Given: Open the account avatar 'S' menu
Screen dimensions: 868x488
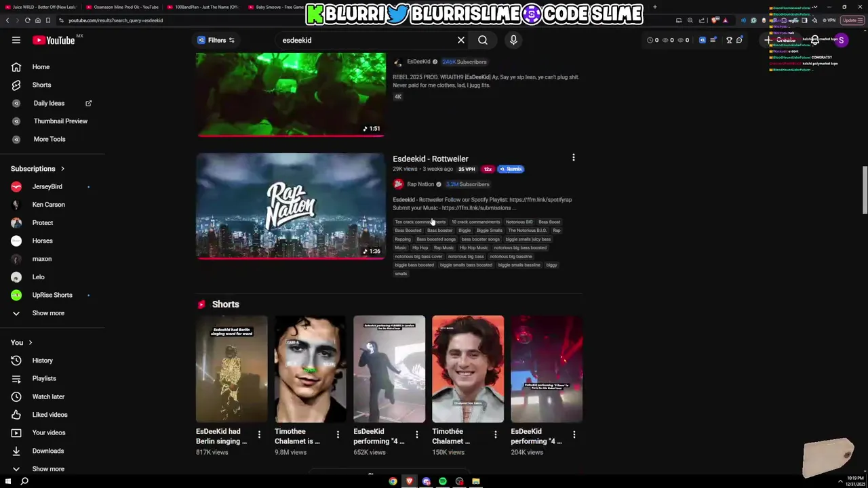Looking at the screenshot, I should coord(841,40).
